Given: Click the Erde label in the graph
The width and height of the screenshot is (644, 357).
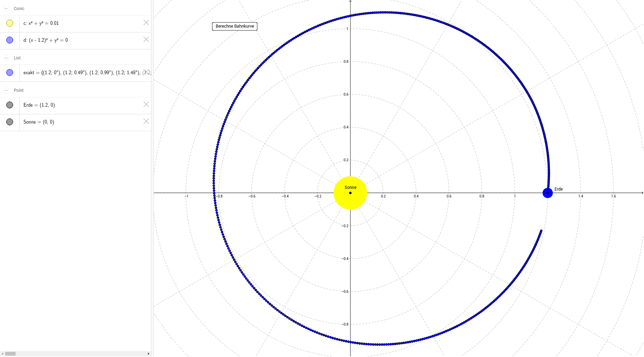Looking at the screenshot, I should point(559,189).
